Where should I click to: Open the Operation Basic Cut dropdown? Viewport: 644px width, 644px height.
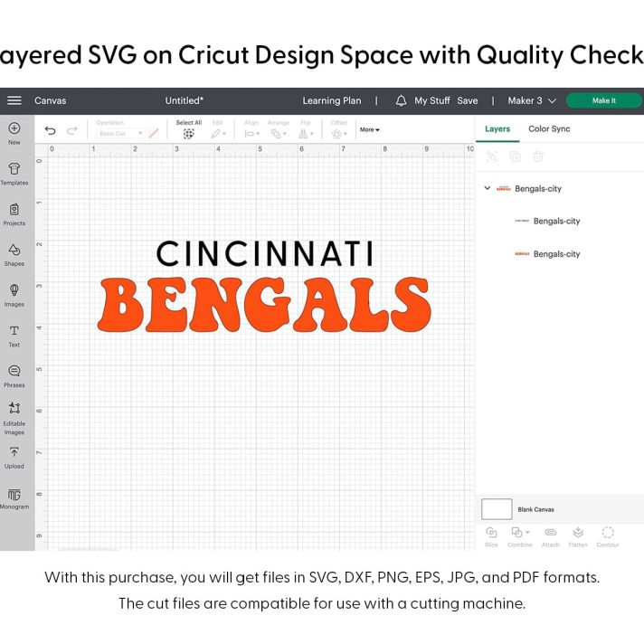click(x=121, y=134)
